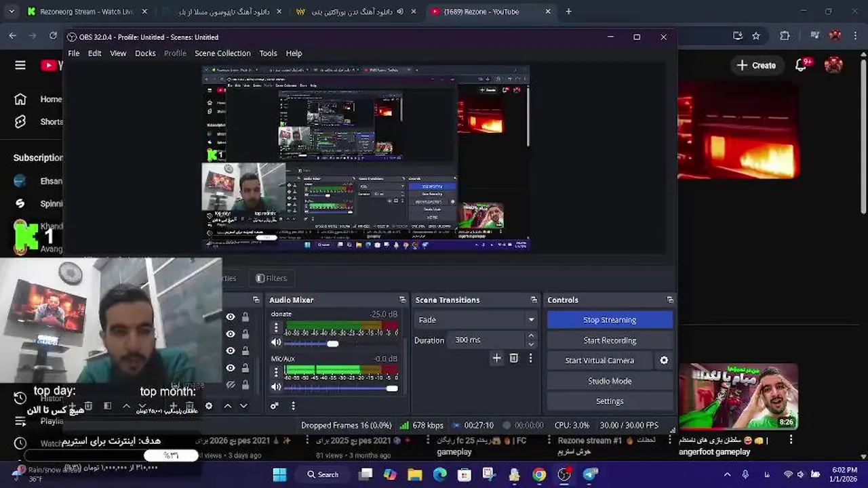
Task: Click Stop Streaming button
Action: click(x=610, y=320)
